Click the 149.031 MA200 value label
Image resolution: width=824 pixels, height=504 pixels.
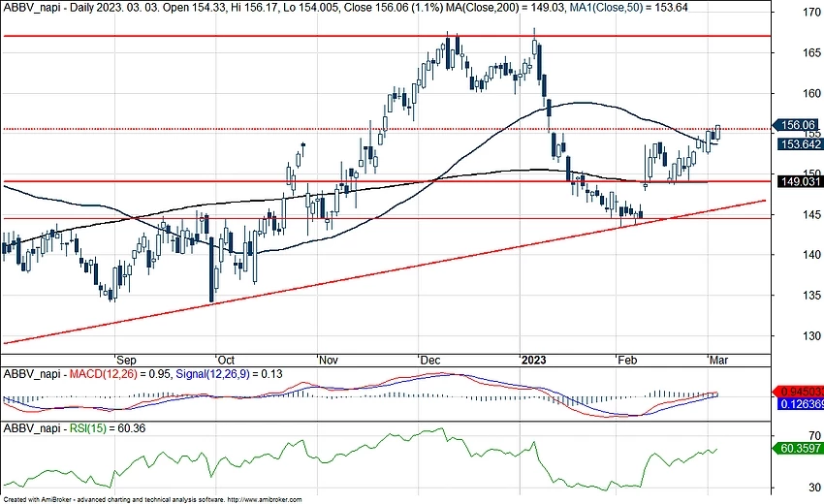pos(801,181)
